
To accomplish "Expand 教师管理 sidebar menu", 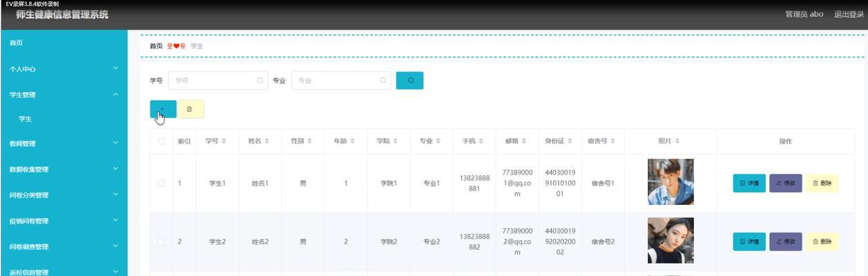I will pos(64,144).
